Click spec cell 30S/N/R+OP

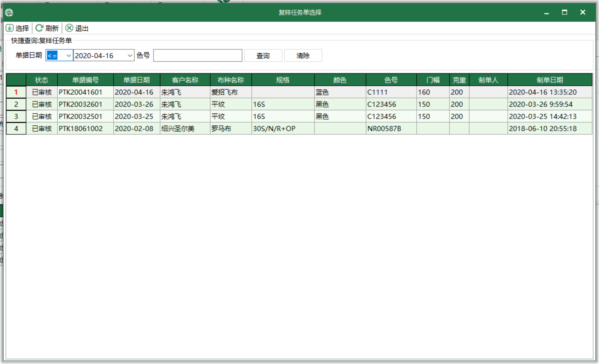pyautogui.click(x=283, y=129)
